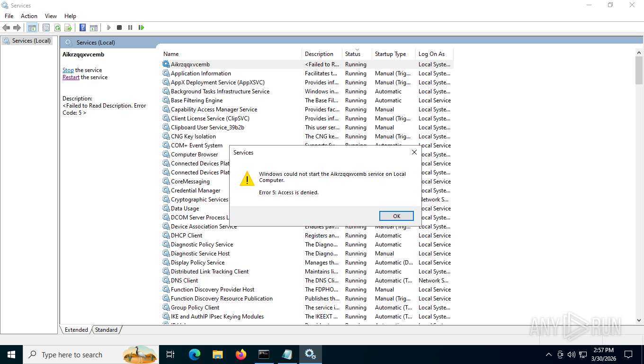Screen dimensions: 644x364
Task: Click the Restart the service link
Action: pos(71,77)
